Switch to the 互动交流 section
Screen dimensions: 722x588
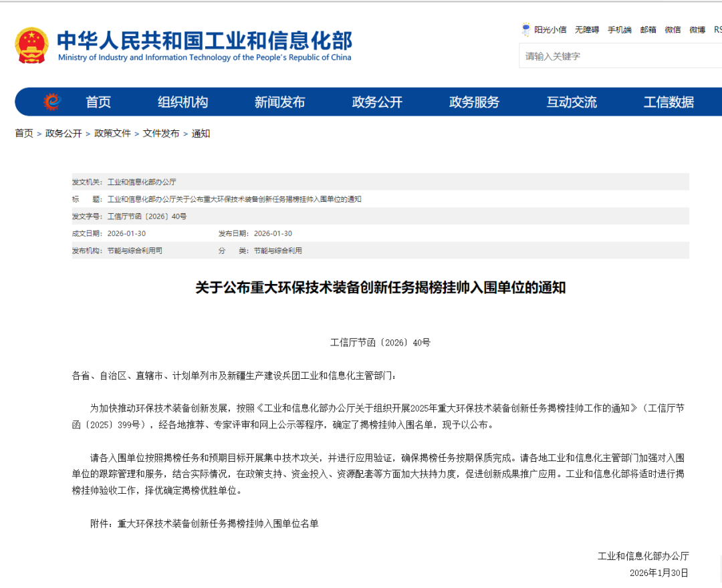tap(572, 102)
